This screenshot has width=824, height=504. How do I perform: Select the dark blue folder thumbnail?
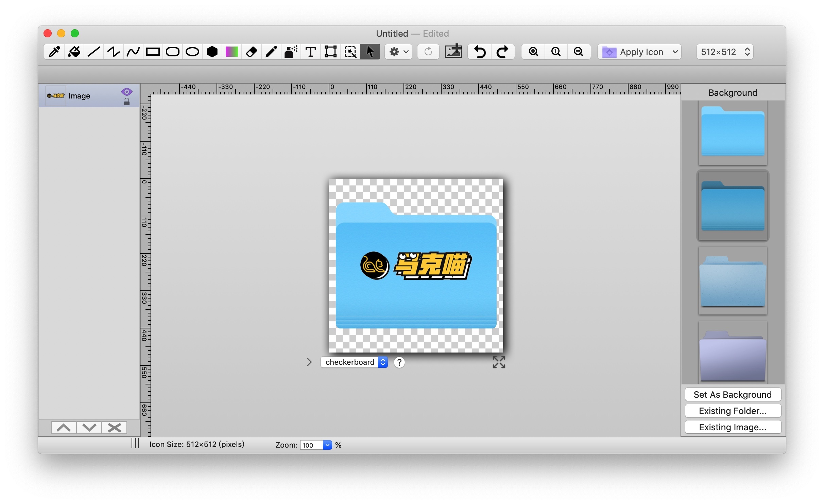(733, 205)
